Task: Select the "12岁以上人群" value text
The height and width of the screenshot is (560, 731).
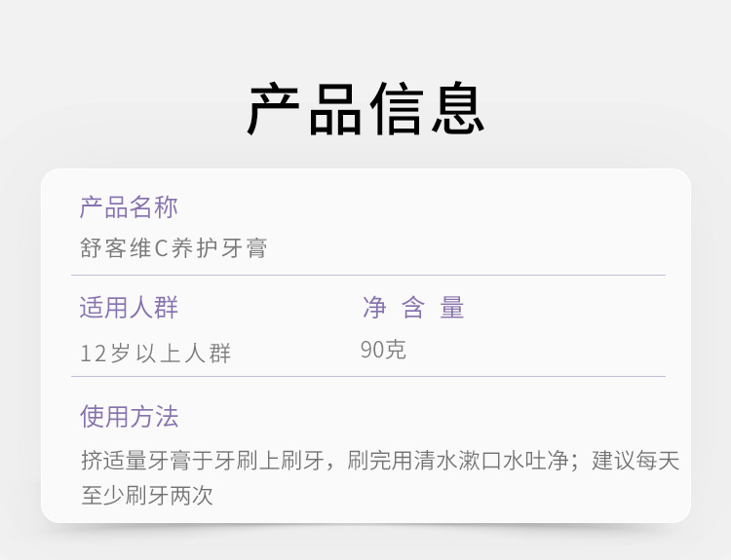Action: click(156, 354)
